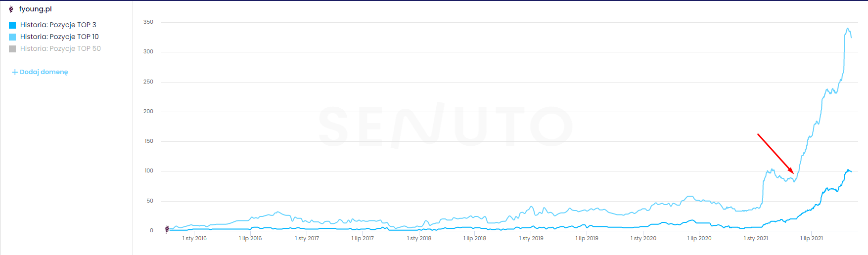Select the fyoung.pl domain name text
The image size is (868, 255).
point(36,9)
